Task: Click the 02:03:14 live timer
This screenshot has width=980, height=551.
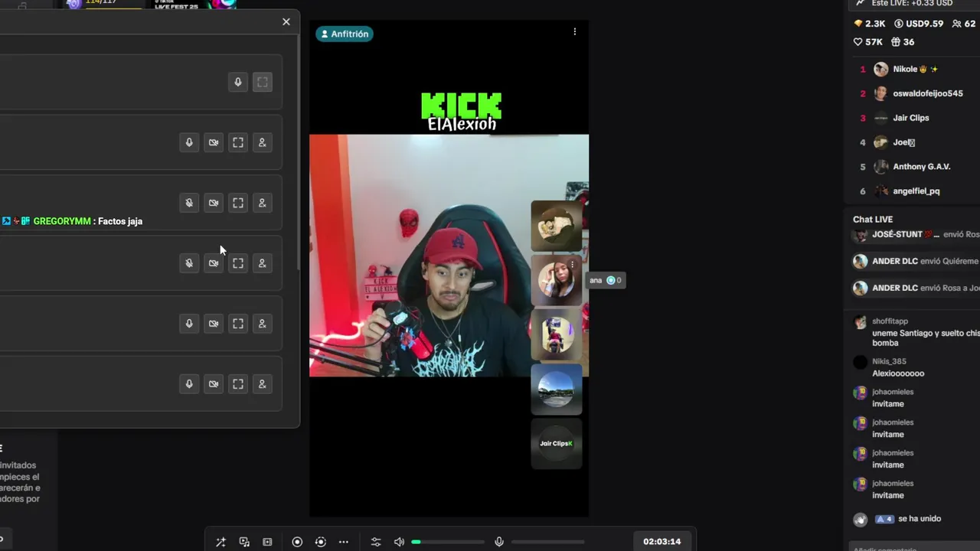Action: tap(662, 541)
